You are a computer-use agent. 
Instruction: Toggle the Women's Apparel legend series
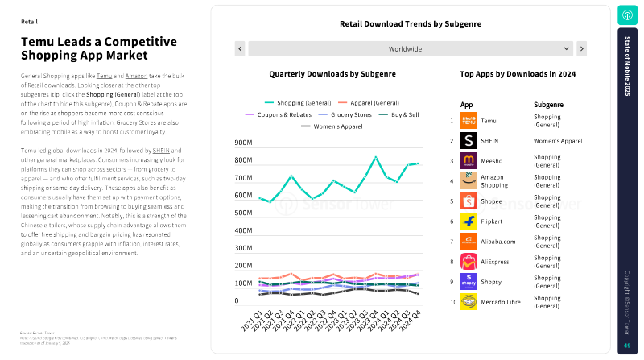332,126
